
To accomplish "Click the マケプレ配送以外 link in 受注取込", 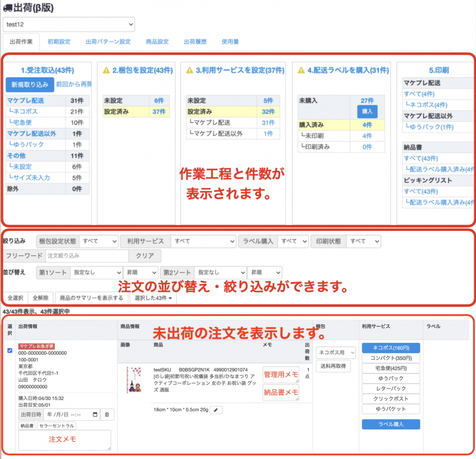I will pos(32,134).
